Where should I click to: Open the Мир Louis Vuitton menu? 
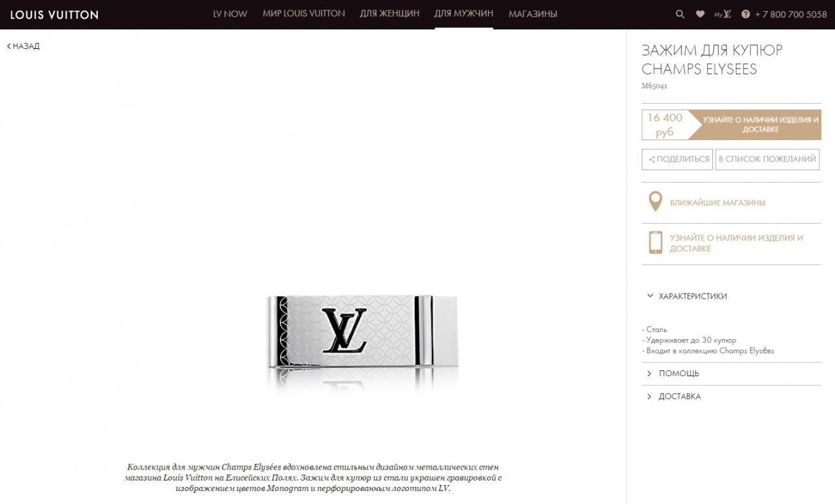point(304,14)
